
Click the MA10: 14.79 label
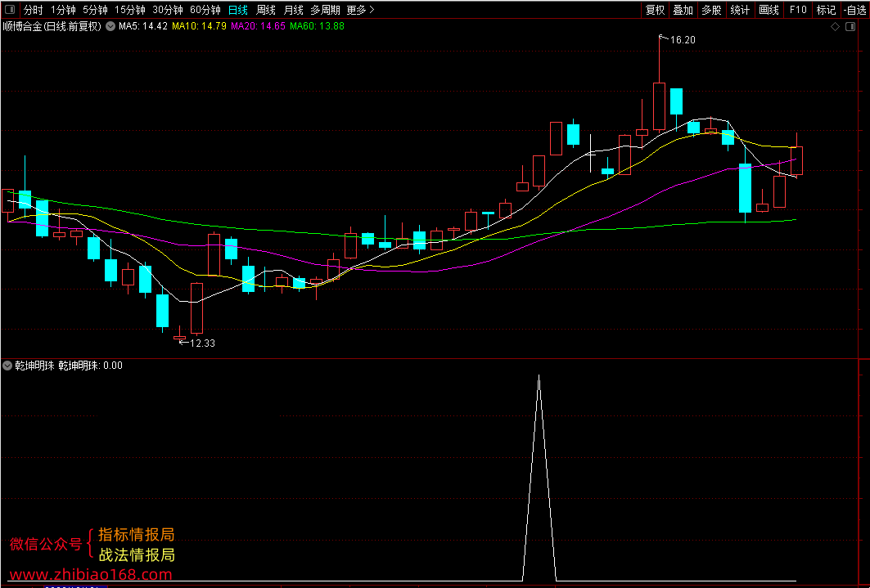coord(200,26)
